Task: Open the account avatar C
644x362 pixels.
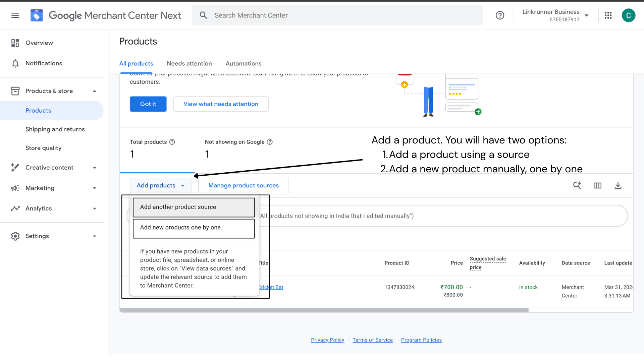Action: pos(628,15)
